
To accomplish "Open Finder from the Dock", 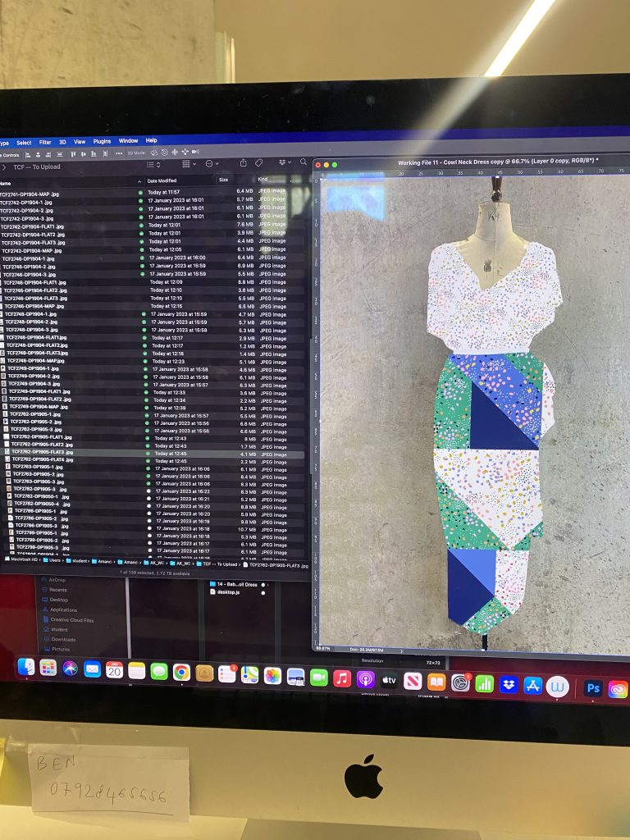I will (x=25, y=667).
